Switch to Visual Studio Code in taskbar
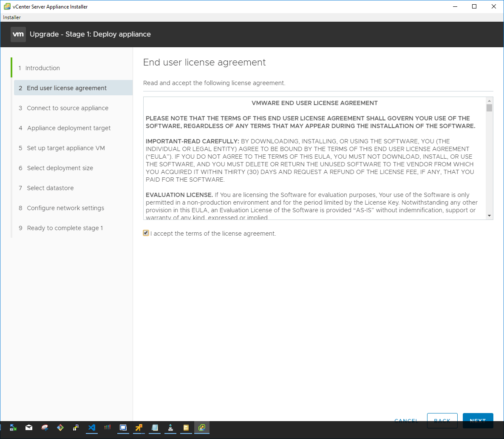This screenshot has width=504, height=439. point(92,428)
